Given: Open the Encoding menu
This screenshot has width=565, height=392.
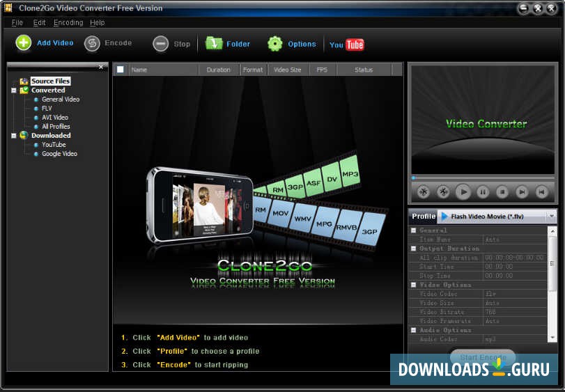Looking at the screenshot, I should tap(68, 23).
